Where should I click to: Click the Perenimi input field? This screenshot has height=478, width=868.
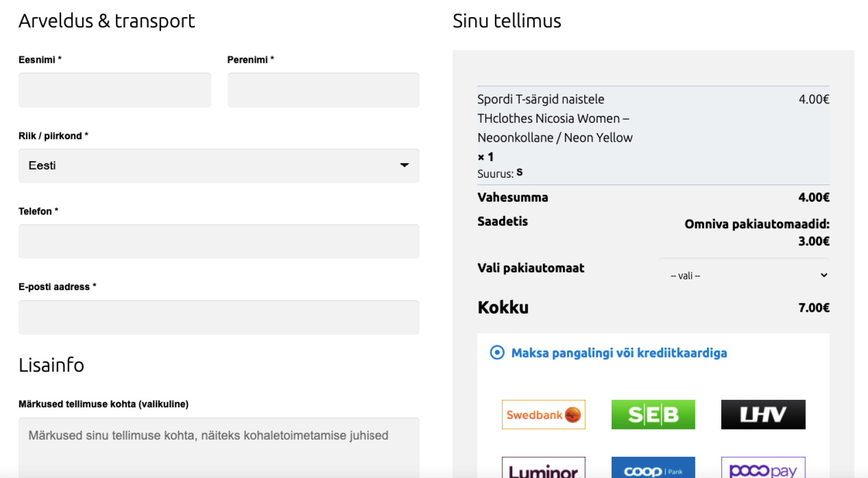tap(323, 90)
